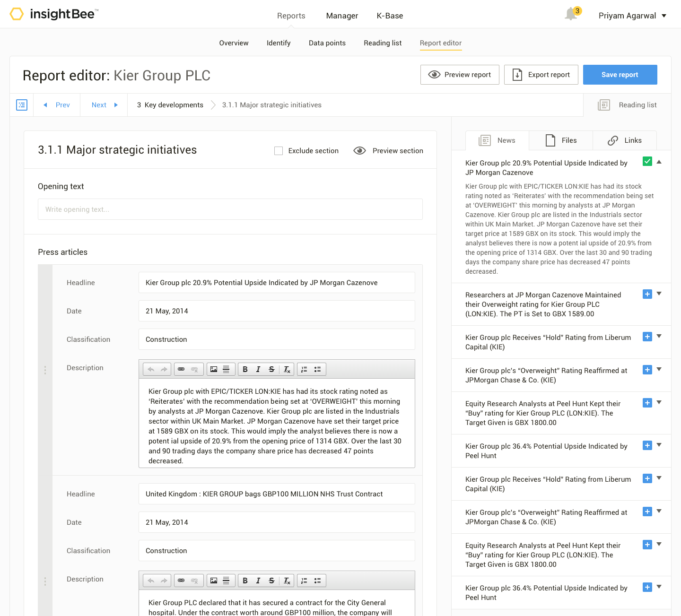Go to the previous section with Prev
The height and width of the screenshot is (616, 681).
57,105
